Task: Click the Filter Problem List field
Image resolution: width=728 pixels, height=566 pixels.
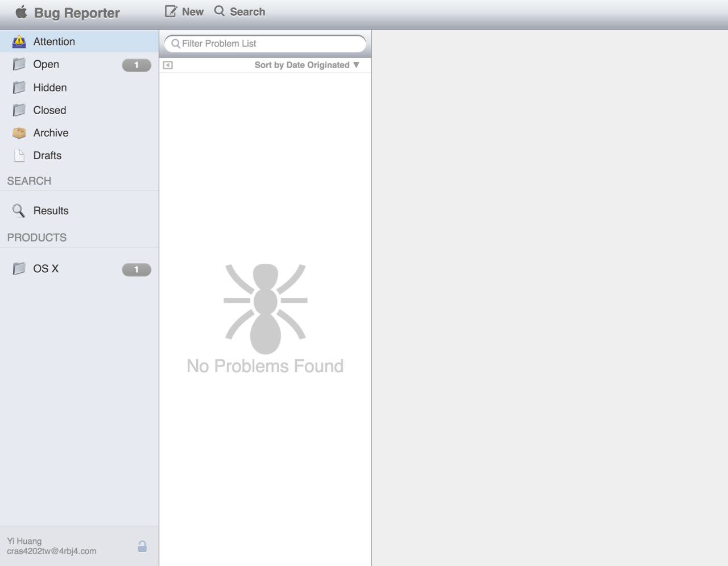Action: point(265,44)
